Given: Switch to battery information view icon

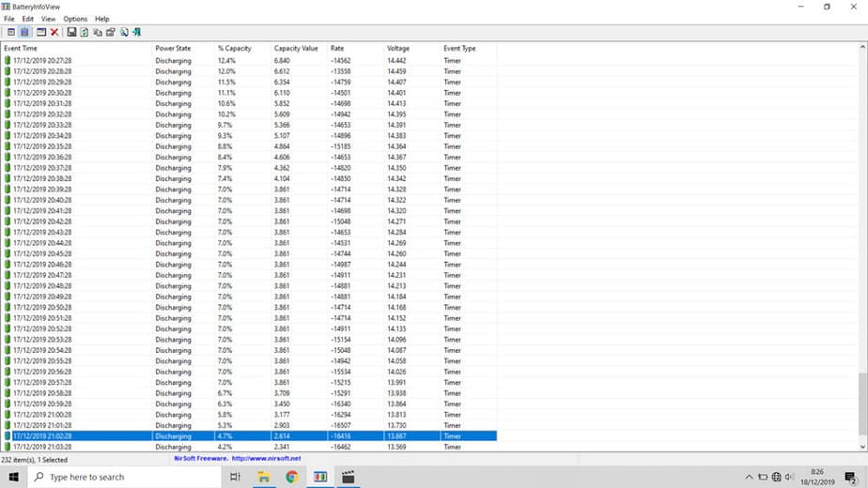Looking at the screenshot, I should pyautogui.click(x=11, y=32).
